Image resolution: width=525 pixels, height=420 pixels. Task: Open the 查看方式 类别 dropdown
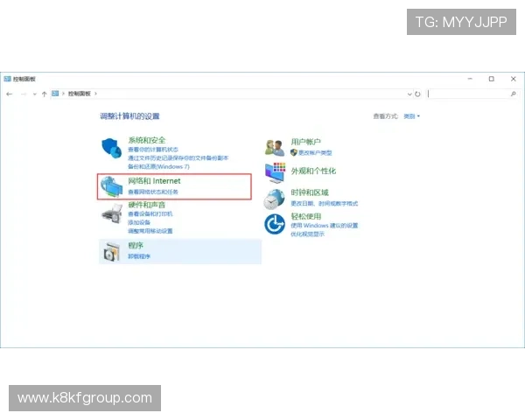pyautogui.click(x=412, y=115)
